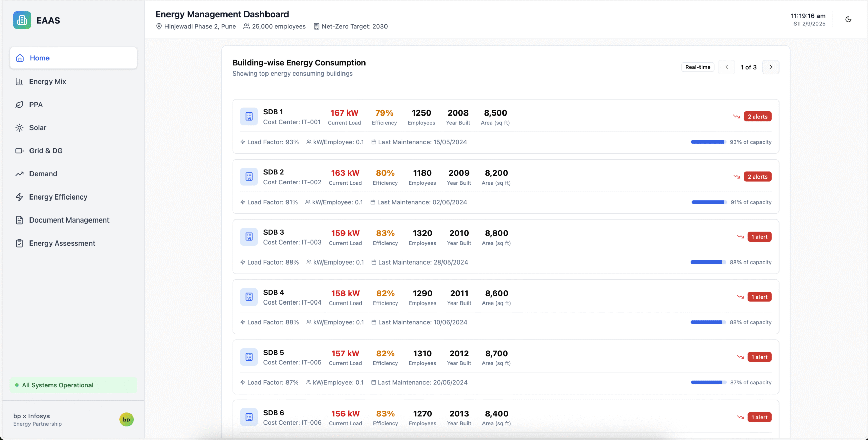
Task: Toggle dark mode moon icon
Action: [x=848, y=19]
